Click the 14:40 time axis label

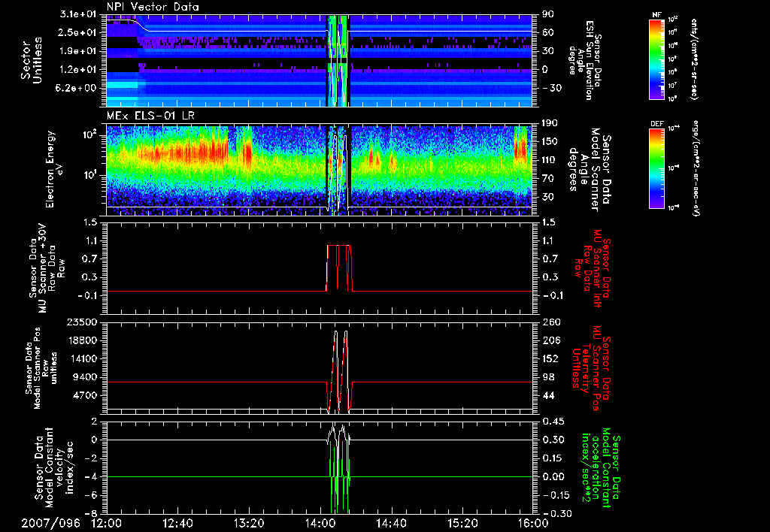[391, 523]
